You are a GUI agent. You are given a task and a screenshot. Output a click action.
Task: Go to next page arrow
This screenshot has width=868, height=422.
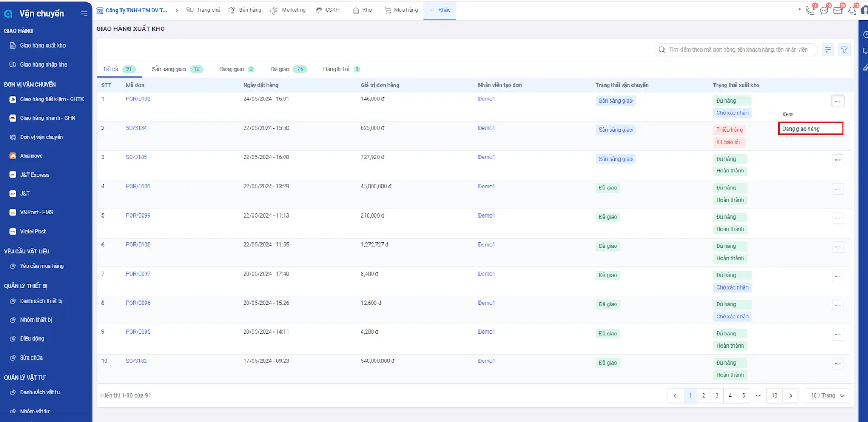790,395
